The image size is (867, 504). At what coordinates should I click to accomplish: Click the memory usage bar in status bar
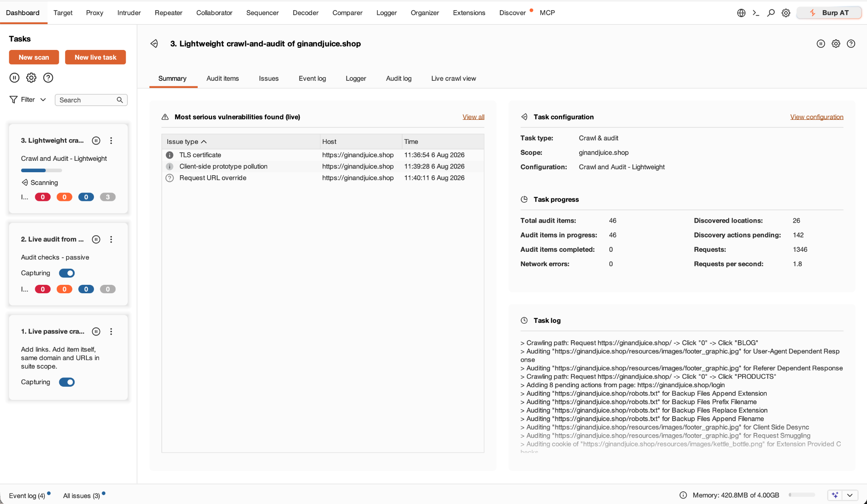click(802, 495)
